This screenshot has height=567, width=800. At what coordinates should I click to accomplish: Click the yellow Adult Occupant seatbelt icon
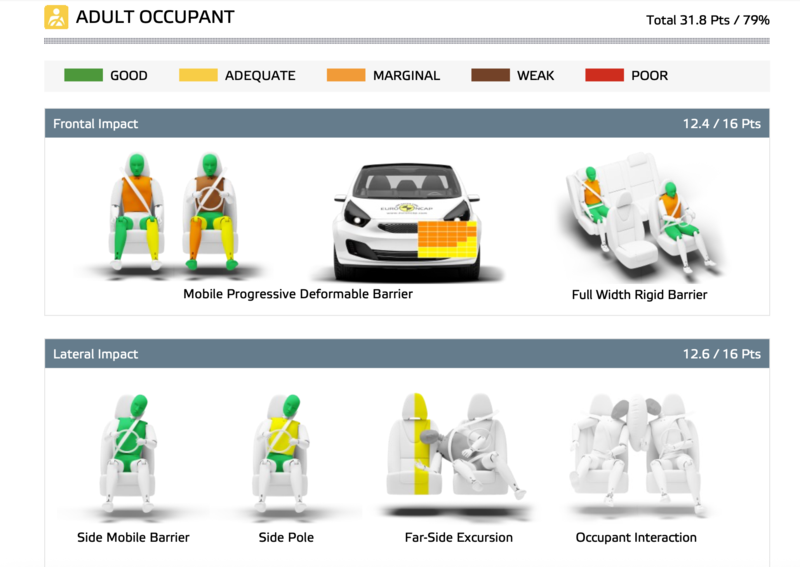click(x=56, y=17)
